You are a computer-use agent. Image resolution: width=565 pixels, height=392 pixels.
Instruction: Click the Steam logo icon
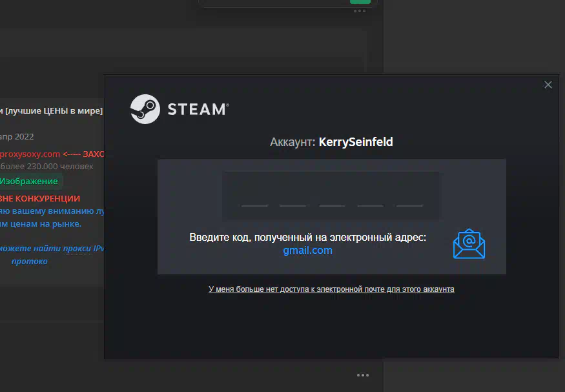click(x=145, y=109)
